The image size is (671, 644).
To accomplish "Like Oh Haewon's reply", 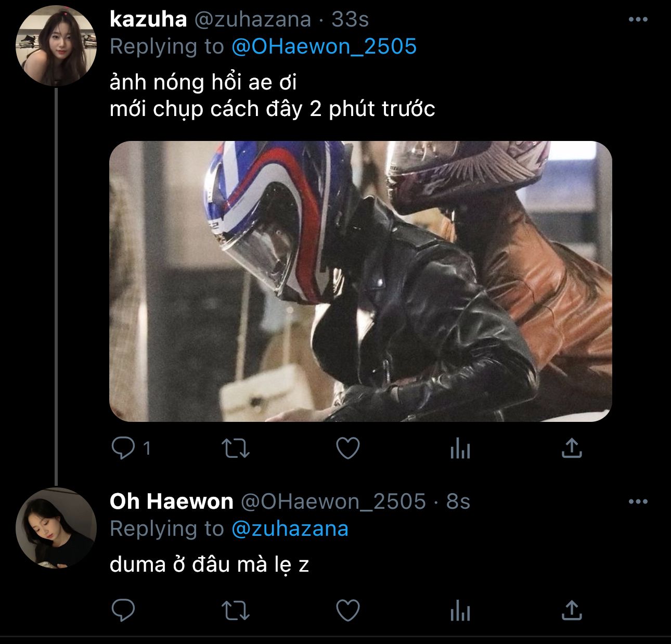I will point(348,610).
